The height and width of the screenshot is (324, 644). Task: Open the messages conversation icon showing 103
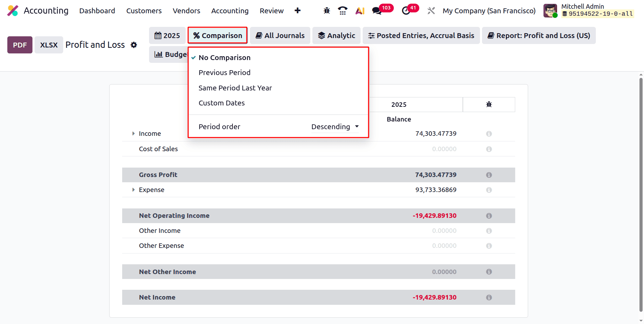(377, 10)
